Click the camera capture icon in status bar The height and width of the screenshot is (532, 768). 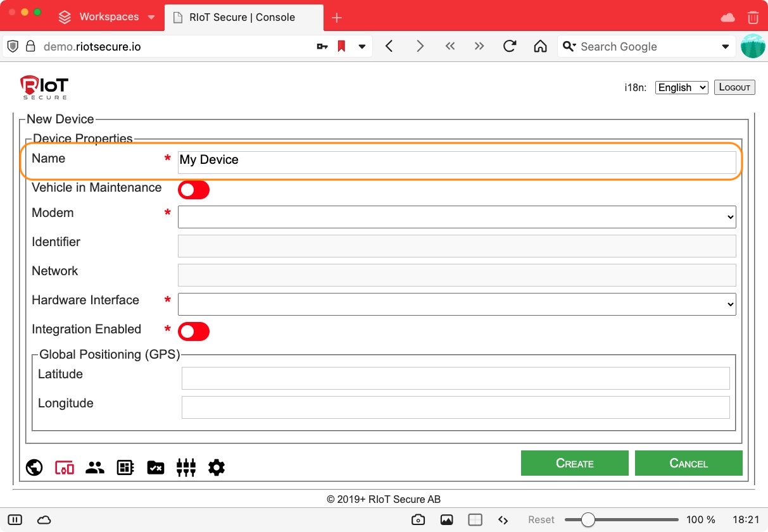coord(418,520)
